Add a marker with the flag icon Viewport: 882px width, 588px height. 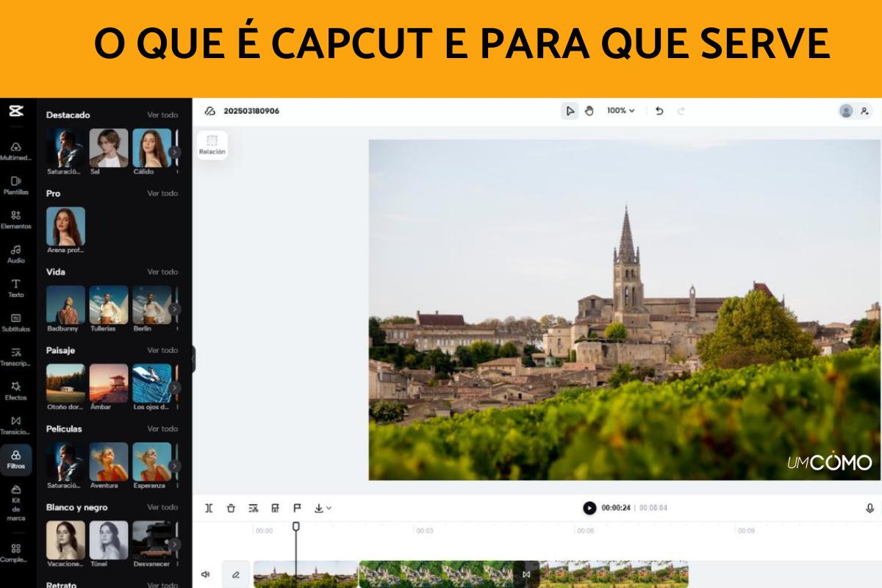coord(297,507)
